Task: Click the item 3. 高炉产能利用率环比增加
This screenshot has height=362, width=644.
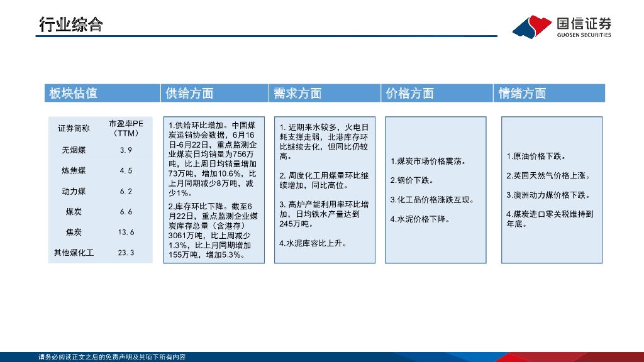Action: [x=324, y=214]
